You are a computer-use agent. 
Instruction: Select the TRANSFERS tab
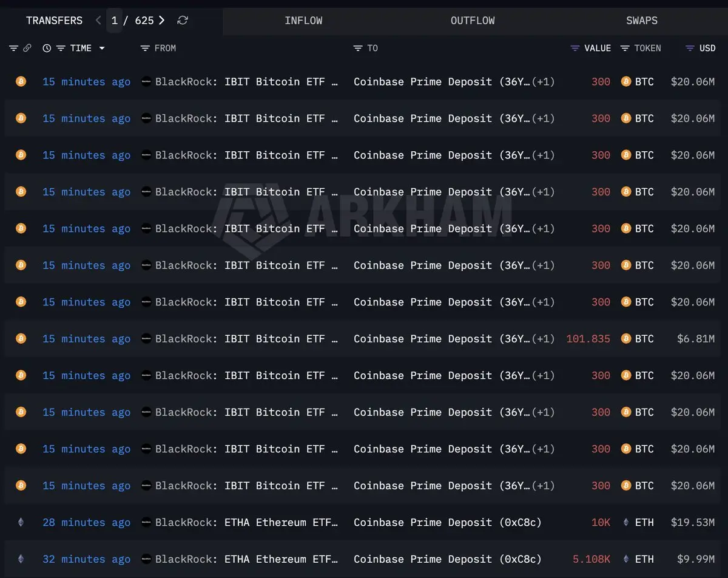[x=54, y=21]
